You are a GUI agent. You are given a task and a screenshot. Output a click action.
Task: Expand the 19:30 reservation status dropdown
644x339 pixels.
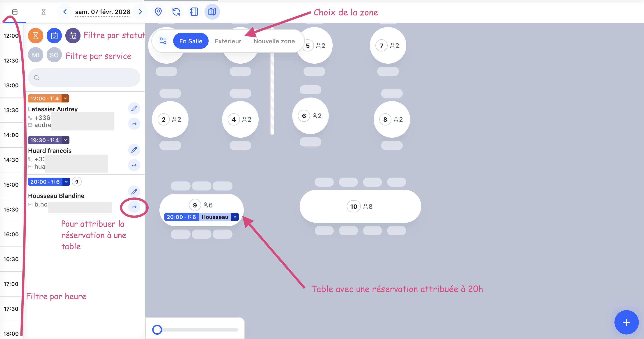coord(66,140)
